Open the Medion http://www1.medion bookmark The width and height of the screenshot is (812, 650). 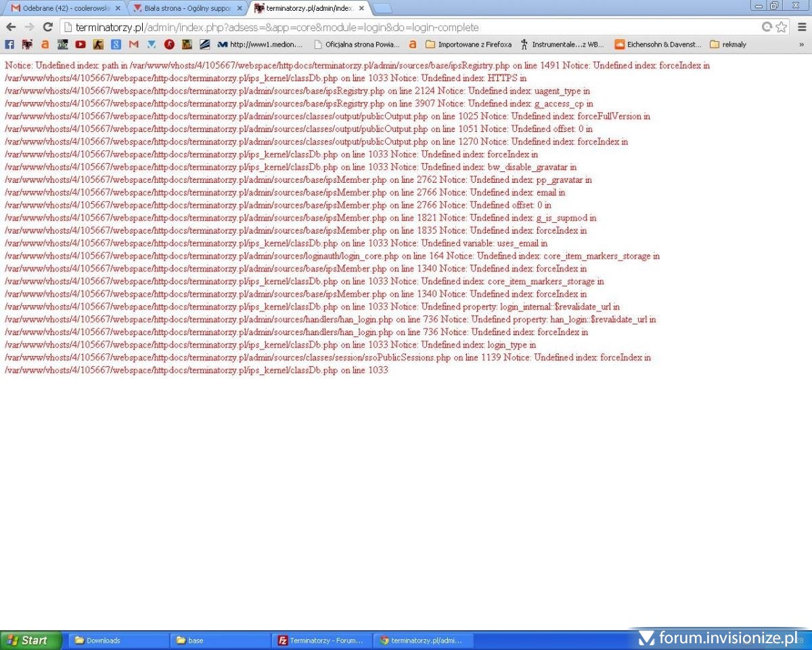pyautogui.click(x=260, y=44)
